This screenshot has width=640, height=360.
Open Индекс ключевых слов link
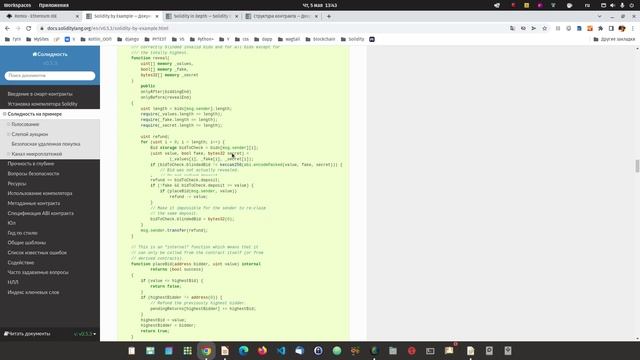[33, 292]
